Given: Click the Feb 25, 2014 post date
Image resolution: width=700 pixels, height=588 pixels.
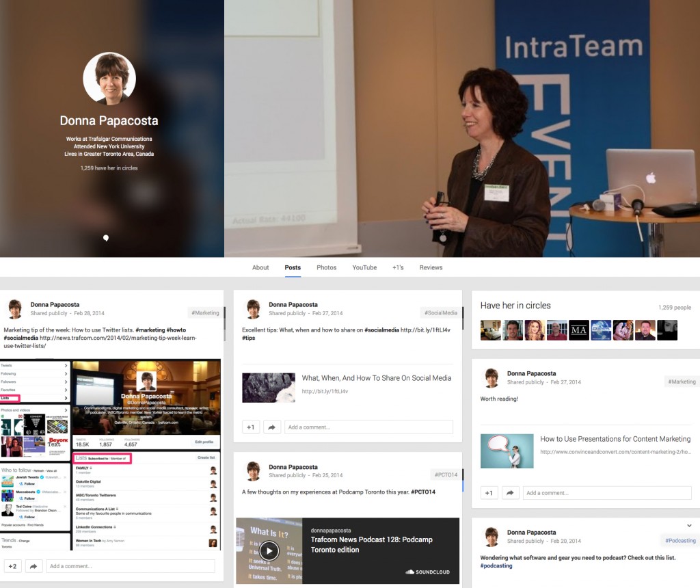Looking at the screenshot, I should tap(327, 475).
